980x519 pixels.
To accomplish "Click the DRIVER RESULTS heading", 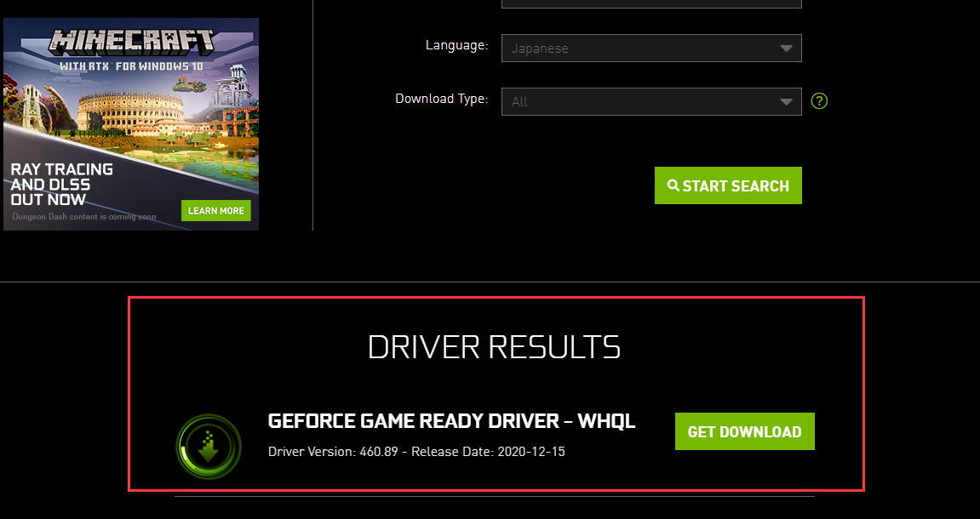I will click(x=494, y=347).
